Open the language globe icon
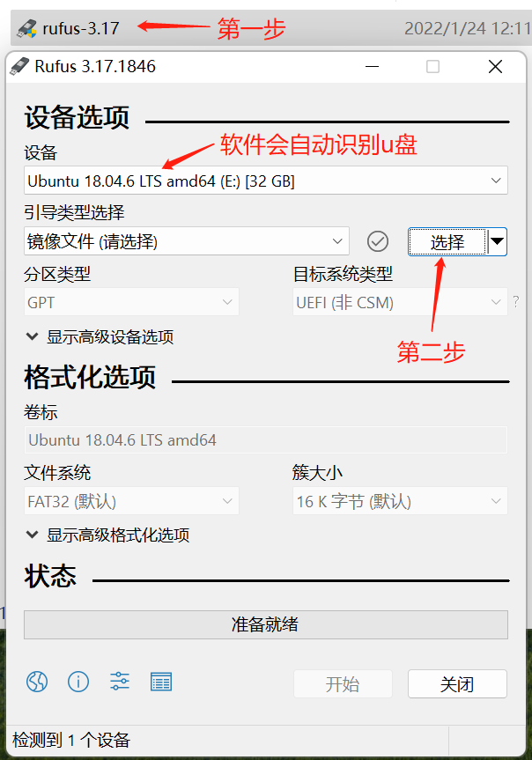Image resolution: width=532 pixels, height=760 pixels. tap(37, 682)
